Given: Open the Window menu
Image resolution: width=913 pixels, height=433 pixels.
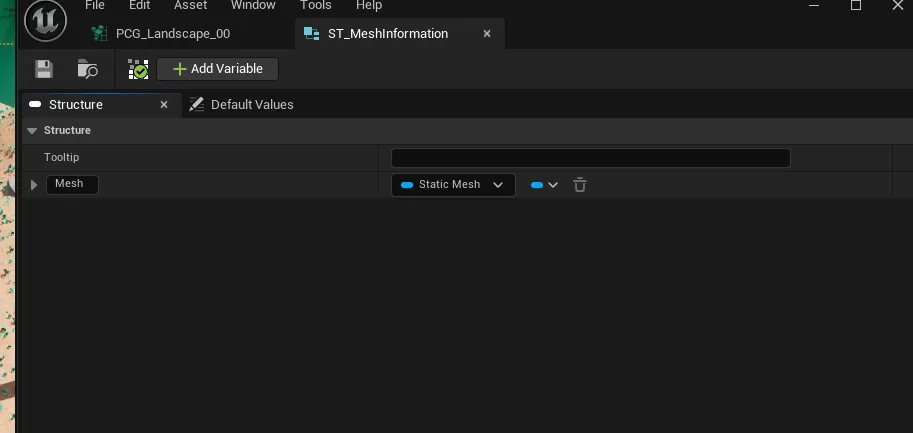Looking at the screenshot, I should coord(253,5).
